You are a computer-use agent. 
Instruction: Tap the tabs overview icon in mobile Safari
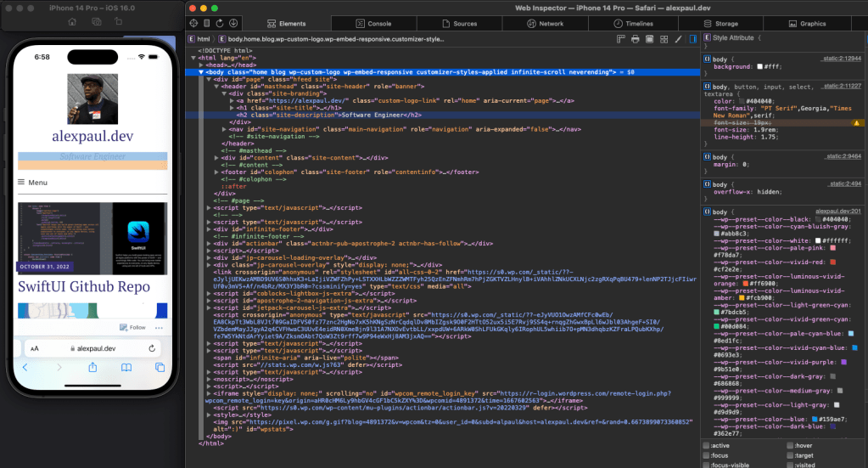pyautogui.click(x=160, y=368)
